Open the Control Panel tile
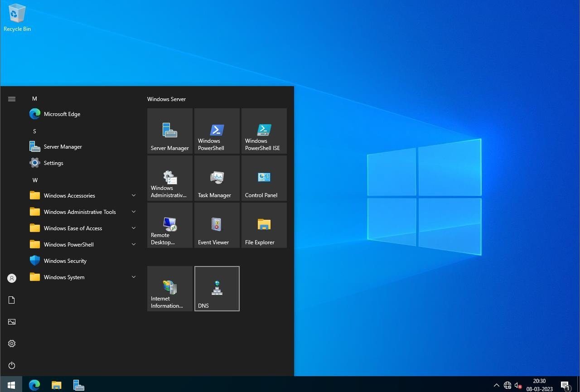This screenshot has height=392, width=580. click(x=264, y=178)
